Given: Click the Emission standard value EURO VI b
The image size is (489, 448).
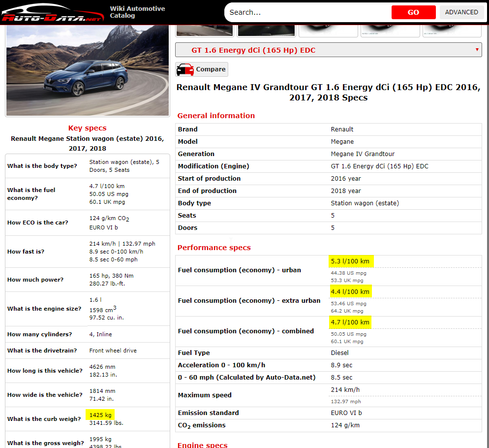Looking at the screenshot, I should pyautogui.click(x=346, y=413).
